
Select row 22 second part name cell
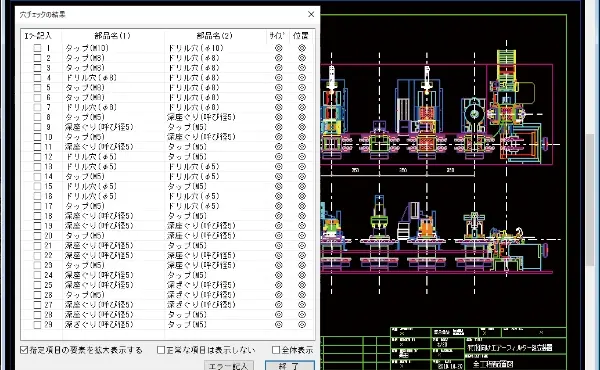click(201, 255)
